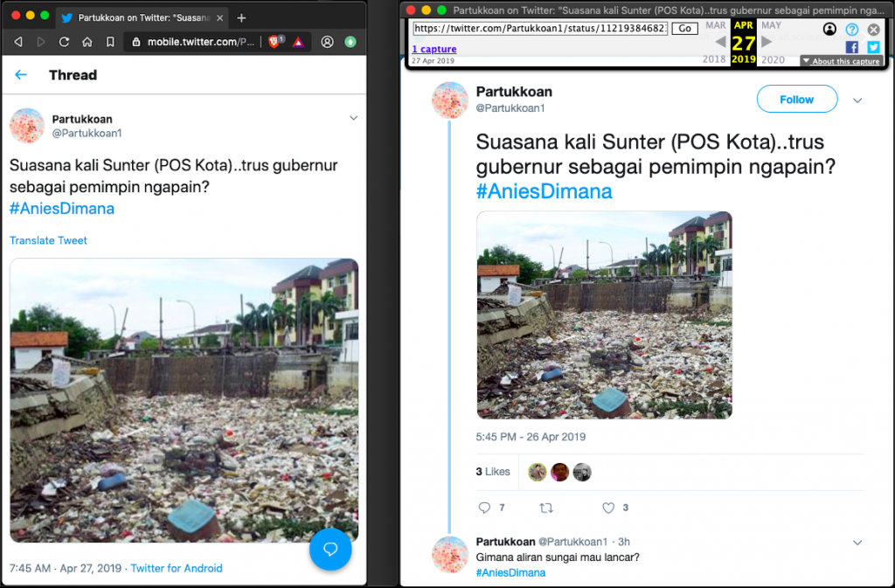895x588 pixels.
Task: Like the archived tweet with heart icon
Action: pos(608,508)
